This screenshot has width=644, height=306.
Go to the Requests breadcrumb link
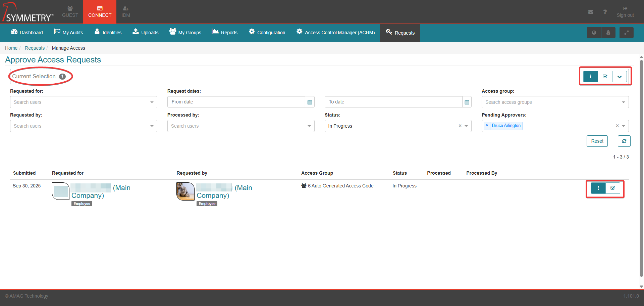pyautogui.click(x=35, y=48)
